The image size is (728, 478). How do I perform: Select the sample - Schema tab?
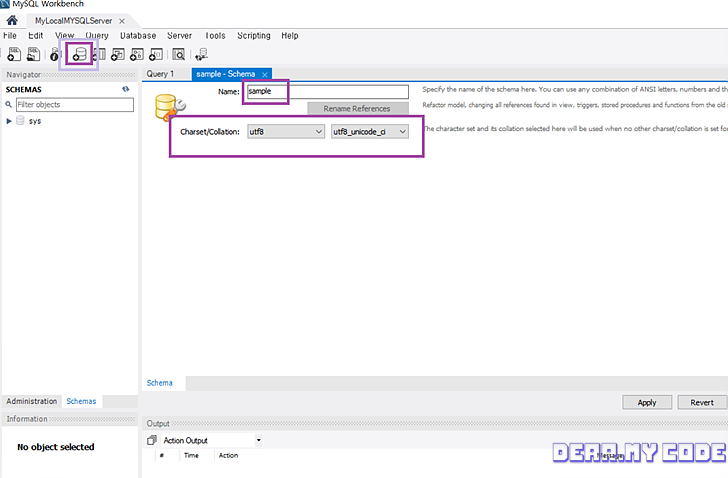[226, 74]
